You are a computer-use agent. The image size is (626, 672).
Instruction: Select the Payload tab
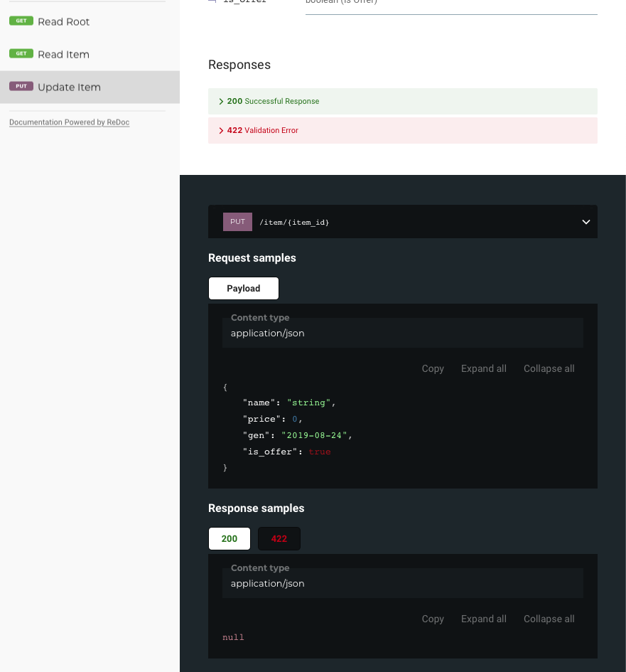click(x=244, y=289)
